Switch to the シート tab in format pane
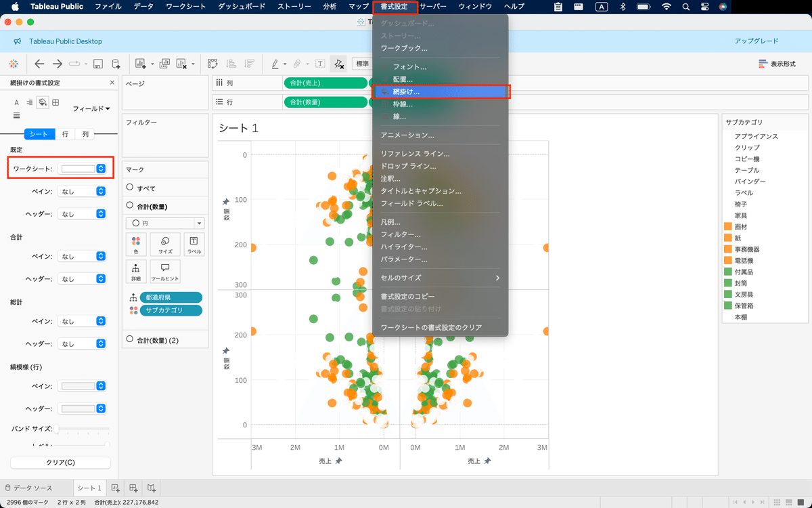The height and width of the screenshot is (508, 812). tap(39, 134)
